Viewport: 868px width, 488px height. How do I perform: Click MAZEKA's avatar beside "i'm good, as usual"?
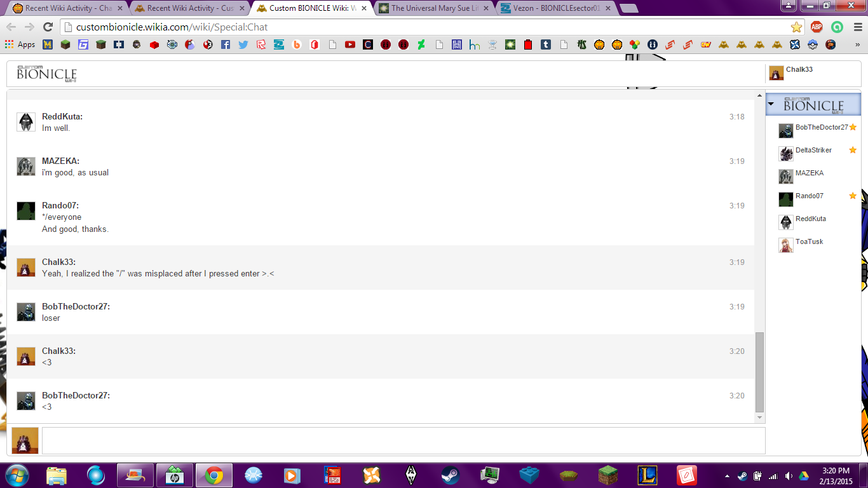point(26,166)
